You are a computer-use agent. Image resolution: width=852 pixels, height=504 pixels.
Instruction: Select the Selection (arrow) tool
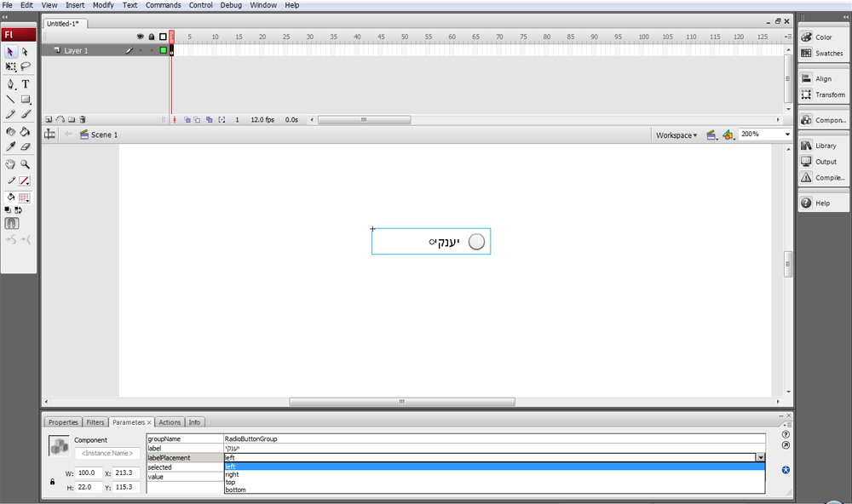(10, 52)
